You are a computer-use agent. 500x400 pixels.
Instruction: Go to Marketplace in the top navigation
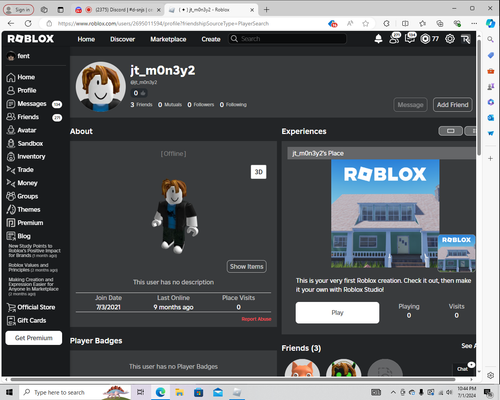pyautogui.click(x=168, y=39)
